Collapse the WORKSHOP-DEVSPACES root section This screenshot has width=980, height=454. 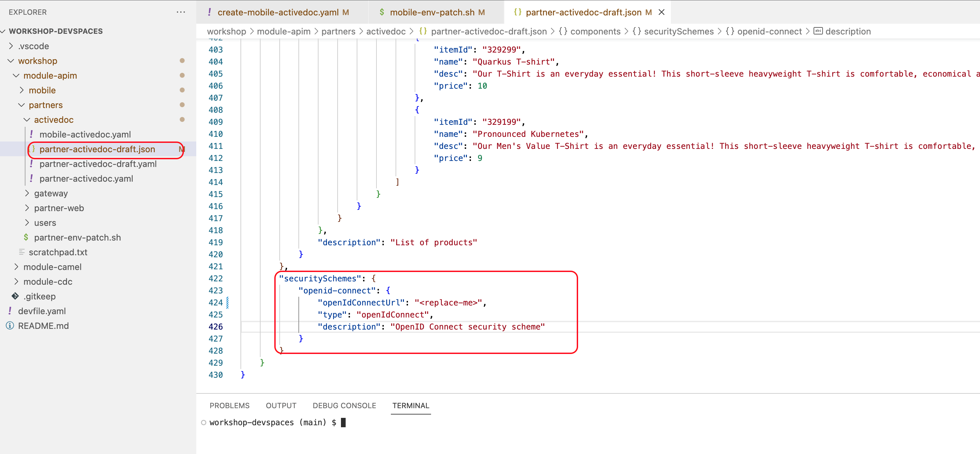point(3,31)
